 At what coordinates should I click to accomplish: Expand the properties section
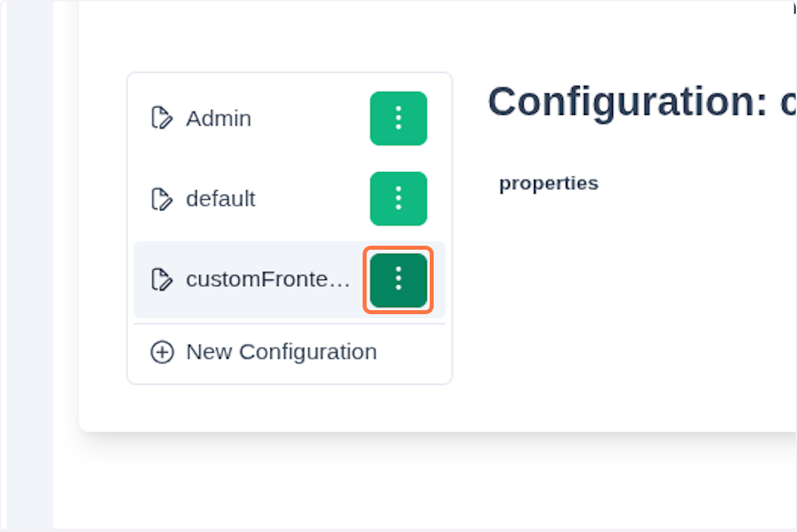click(549, 183)
